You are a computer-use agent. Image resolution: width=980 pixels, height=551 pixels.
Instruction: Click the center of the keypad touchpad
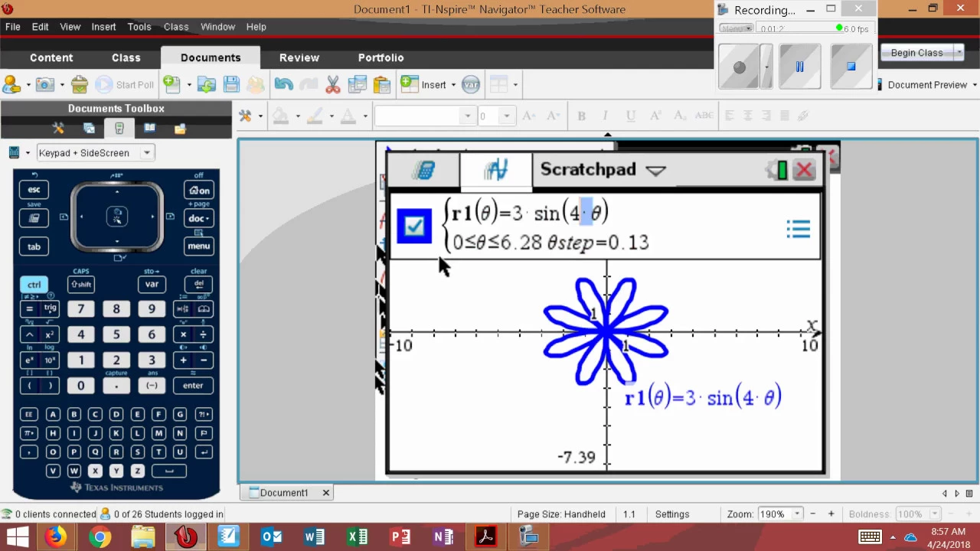pyautogui.click(x=117, y=217)
